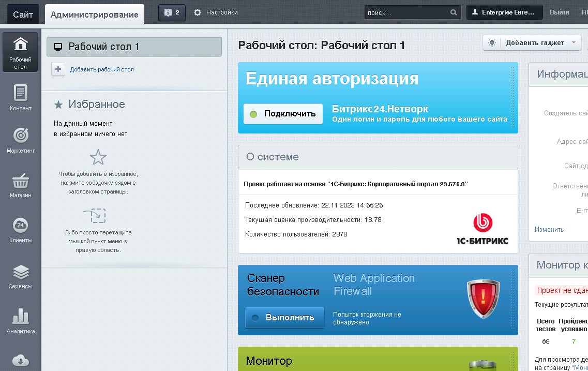
Task: Click the Проект работает на основе heading
Action: [355, 184]
